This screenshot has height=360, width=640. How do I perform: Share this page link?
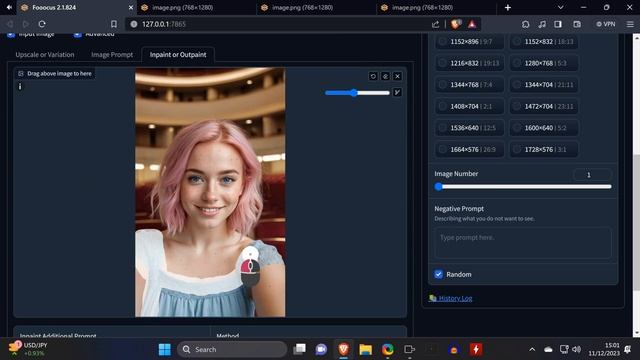(436, 24)
